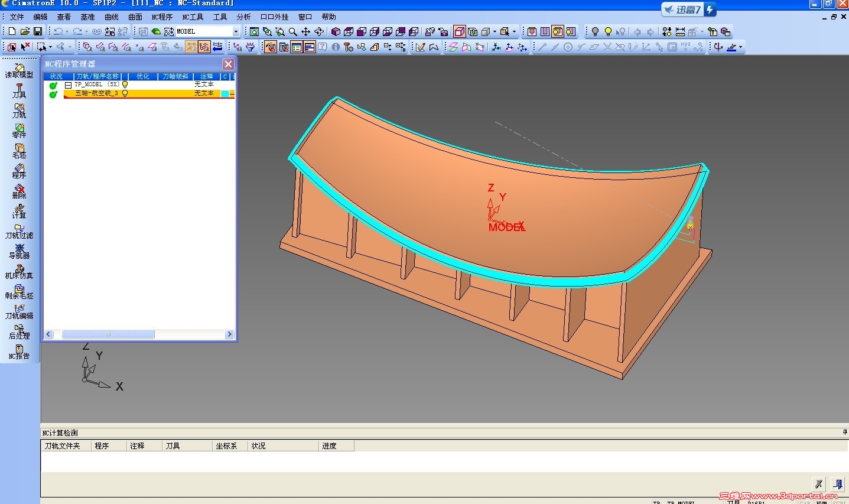This screenshot has width=849, height=504.
Task: Open 剩余毛坯 (remaining stock)
Action: 19,292
